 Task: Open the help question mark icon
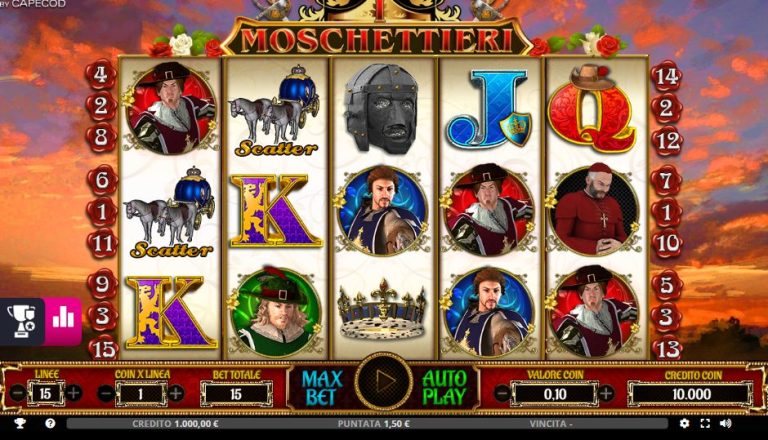(50, 423)
